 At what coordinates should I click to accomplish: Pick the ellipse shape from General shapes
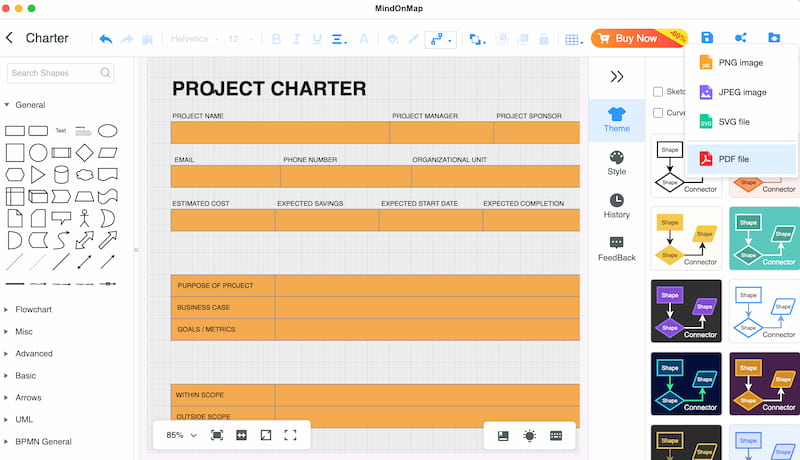click(x=108, y=131)
